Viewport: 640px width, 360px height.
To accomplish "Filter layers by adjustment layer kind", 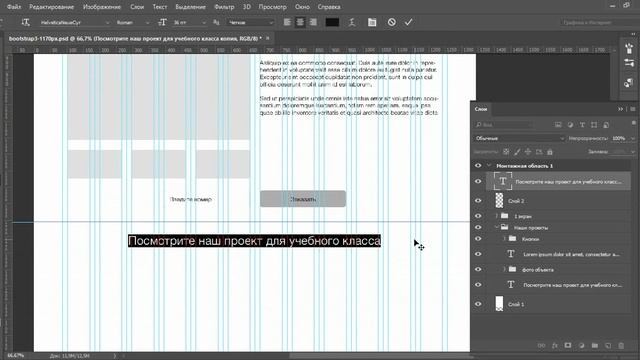I will pos(570,125).
